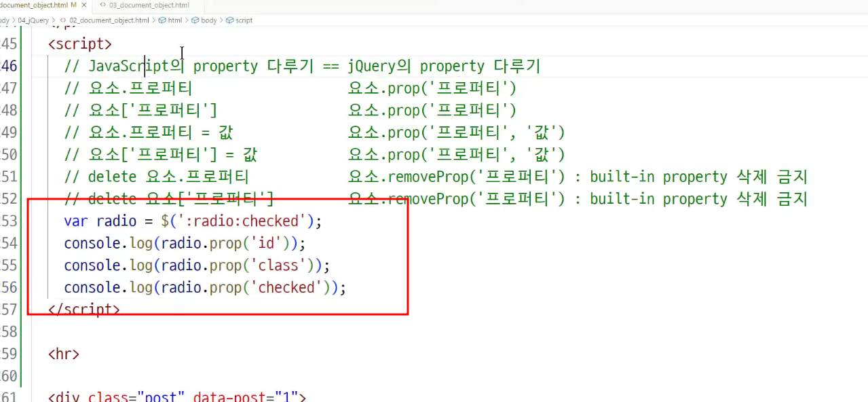This screenshot has width=868, height=402.
Task: Click the 'delete 요소.프로퍼티' comment
Action: [157, 177]
